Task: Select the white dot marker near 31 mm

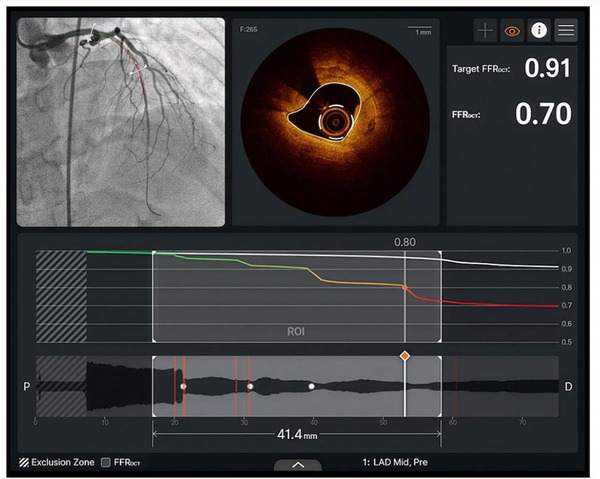Action: click(x=250, y=386)
